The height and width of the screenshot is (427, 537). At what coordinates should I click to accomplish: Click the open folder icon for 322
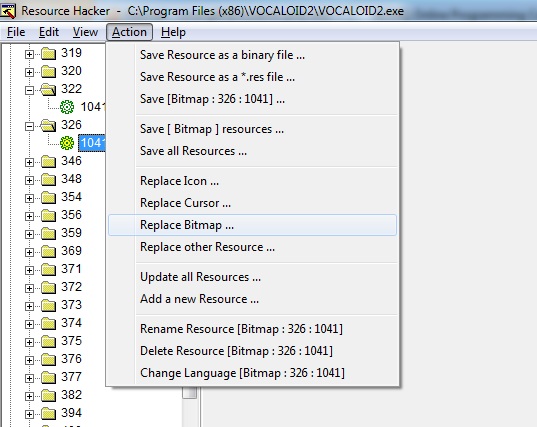(x=48, y=89)
